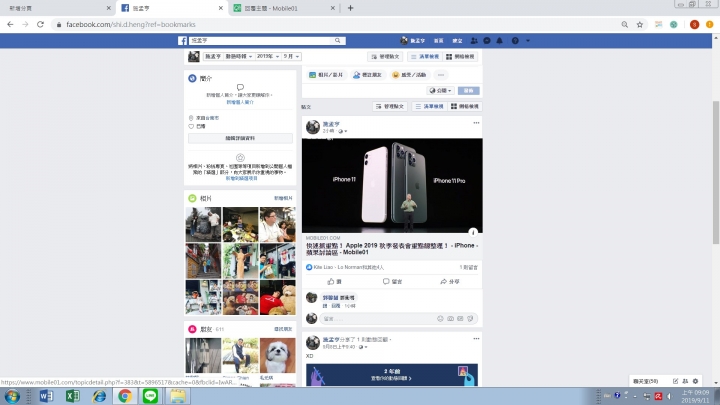This screenshot has height=405, width=720.
Task: Click the Facebook logo icon
Action: click(182, 41)
